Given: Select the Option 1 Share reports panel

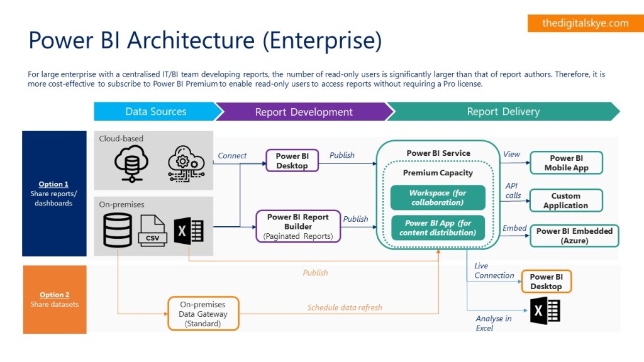Looking at the screenshot, I should coord(54,193).
